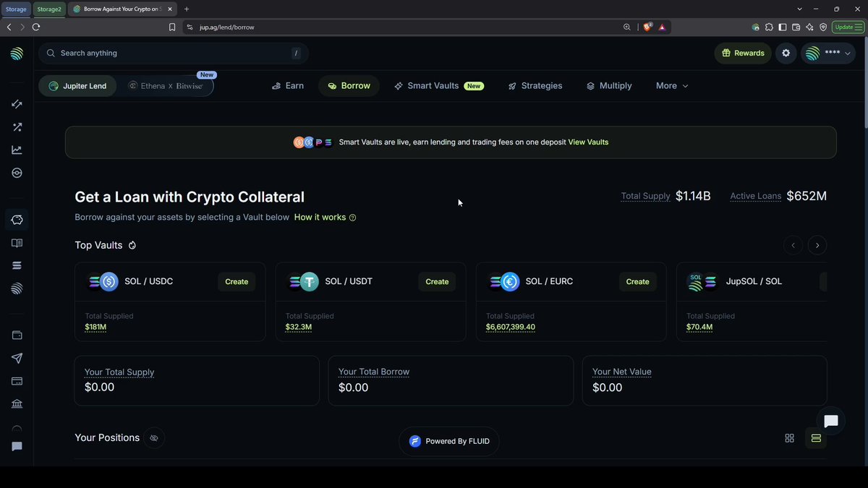
Task: Switch to the Strategies tab
Action: pos(535,86)
